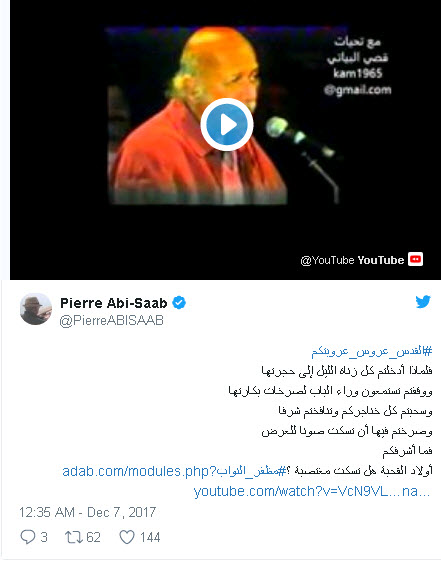Screen dimensions: 441x561
Task: Retweet using the arrows icon
Action: click(x=73, y=537)
